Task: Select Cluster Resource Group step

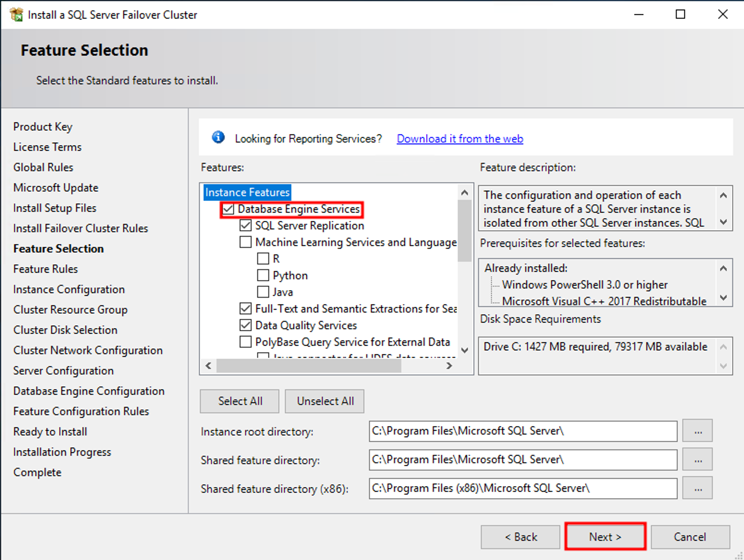Action: pyautogui.click(x=70, y=310)
